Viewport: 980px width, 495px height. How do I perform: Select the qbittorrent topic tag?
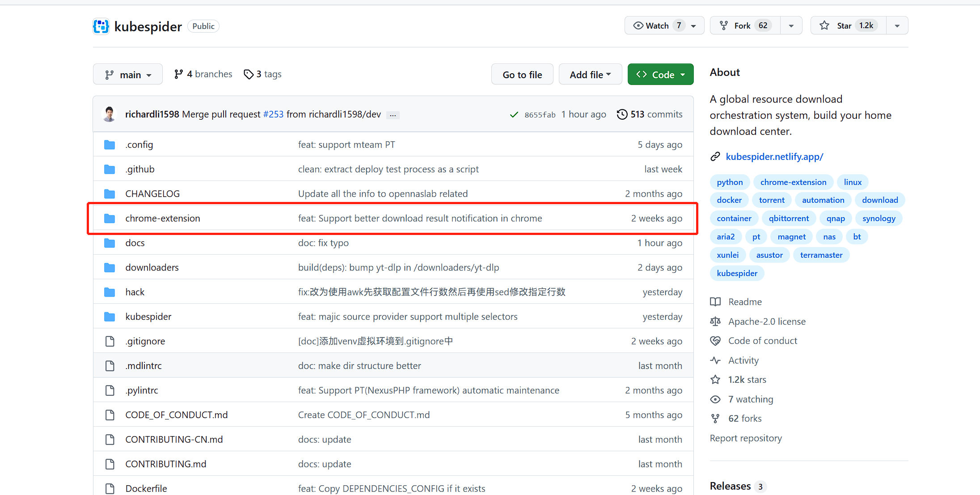click(789, 218)
